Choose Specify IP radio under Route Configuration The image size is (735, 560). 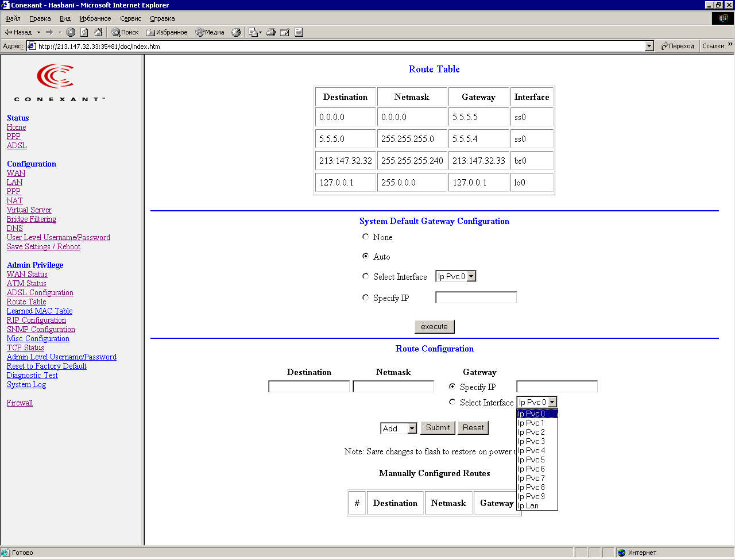pos(452,387)
